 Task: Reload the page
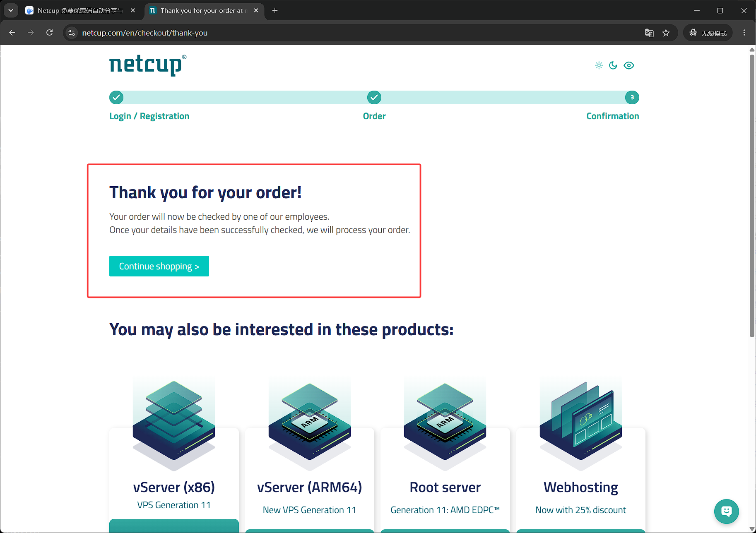point(49,33)
